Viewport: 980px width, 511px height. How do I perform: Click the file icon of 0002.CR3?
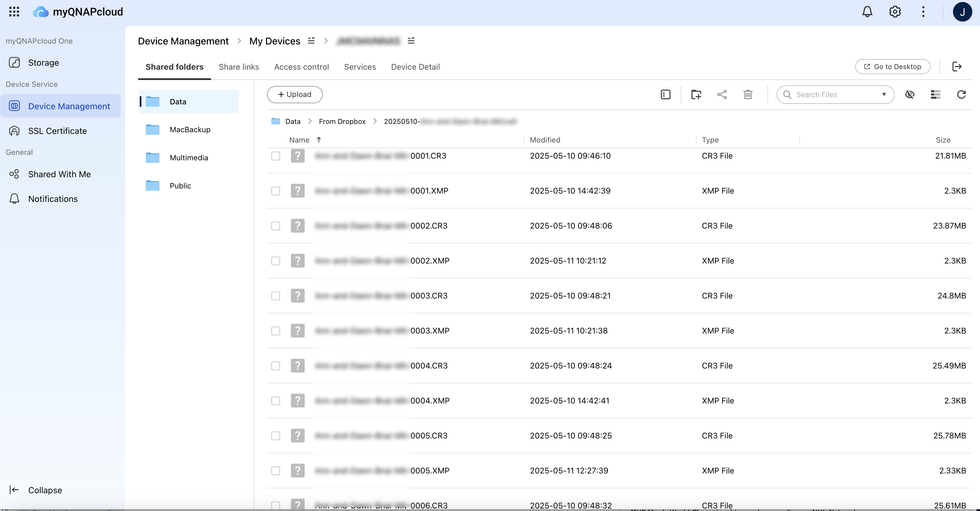coord(297,225)
